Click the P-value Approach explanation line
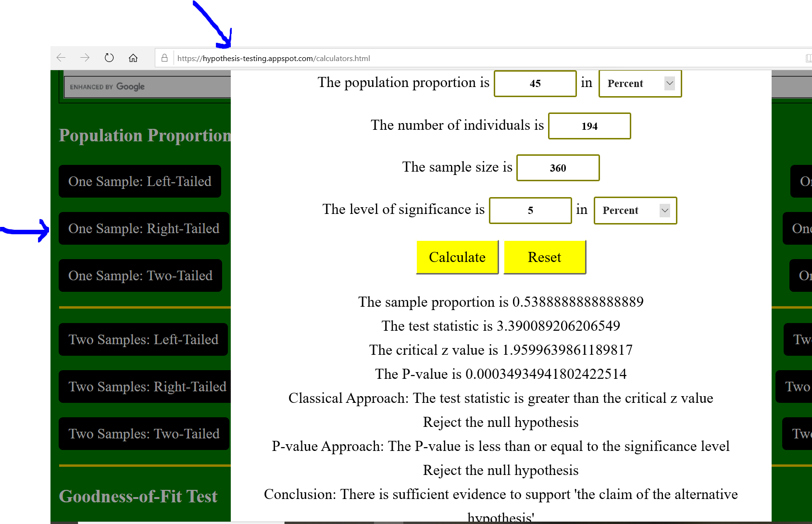812x524 pixels. point(501,446)
